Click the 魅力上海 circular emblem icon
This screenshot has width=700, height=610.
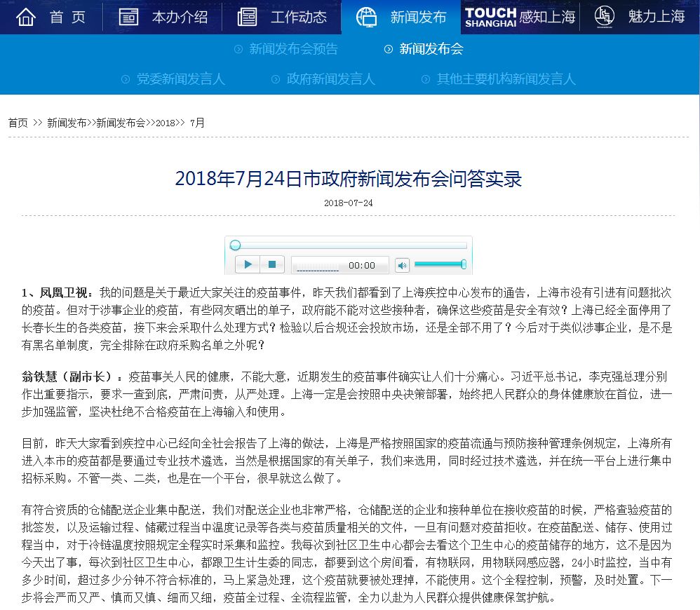click(x=605, y=17)
